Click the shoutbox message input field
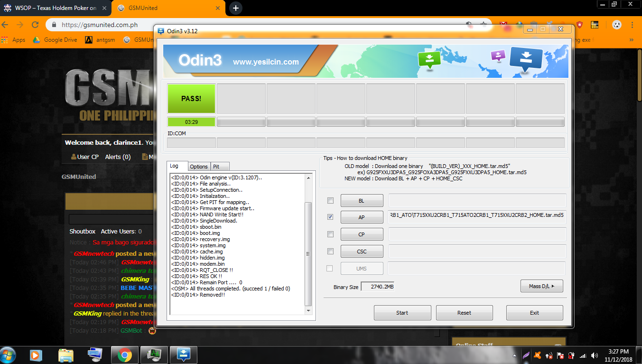Screen dimensions: 642x364 coord(112,219)
